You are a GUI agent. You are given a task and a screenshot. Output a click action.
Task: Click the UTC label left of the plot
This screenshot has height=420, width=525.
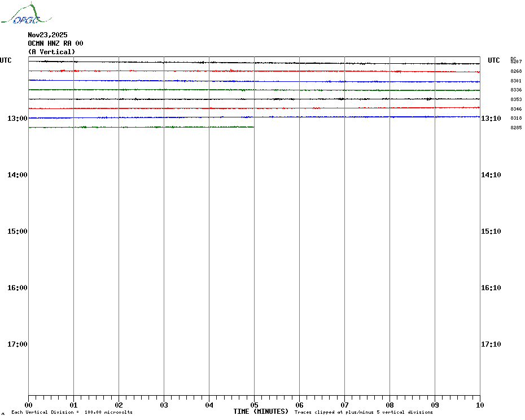[x=6, y=60]
